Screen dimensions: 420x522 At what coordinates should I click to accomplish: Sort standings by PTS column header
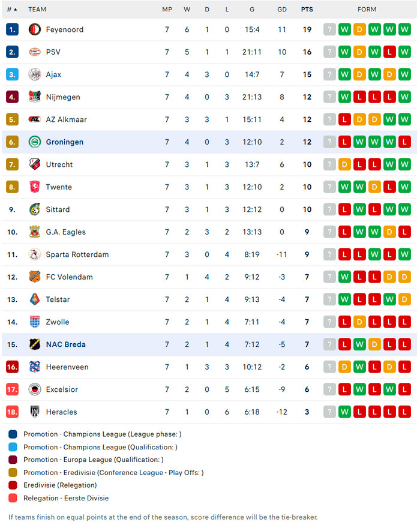coord(307,10)
